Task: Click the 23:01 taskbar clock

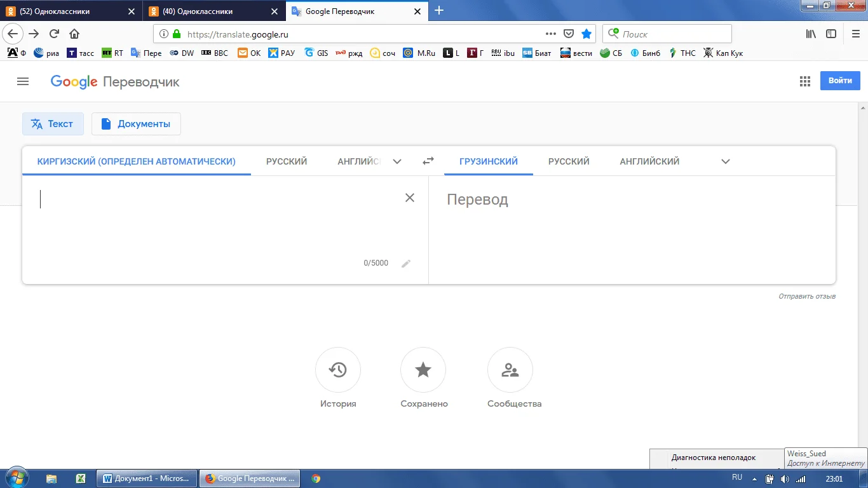Action: [834, 478]
